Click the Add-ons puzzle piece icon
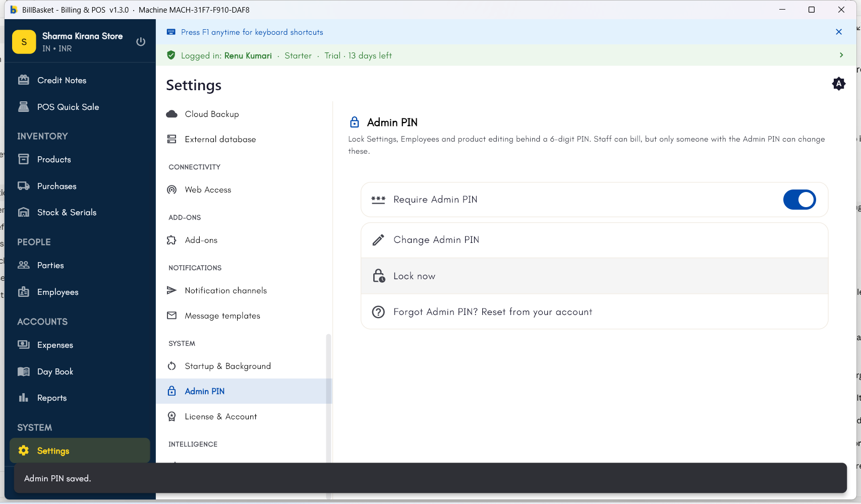The height and width of the screenshot is (504, 861). (x=172, y=240)
